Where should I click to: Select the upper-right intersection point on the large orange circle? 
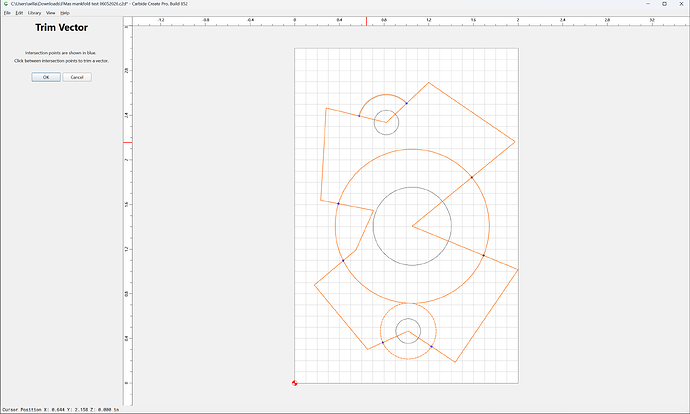click(472, 177)
